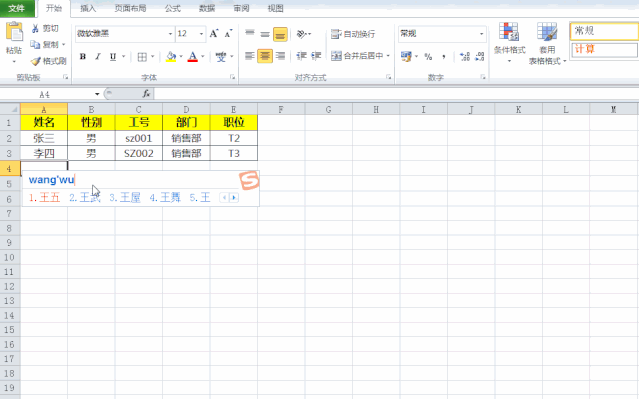
Task: Switch to the 页面布局 tab
Action: (x=130, y=8)
